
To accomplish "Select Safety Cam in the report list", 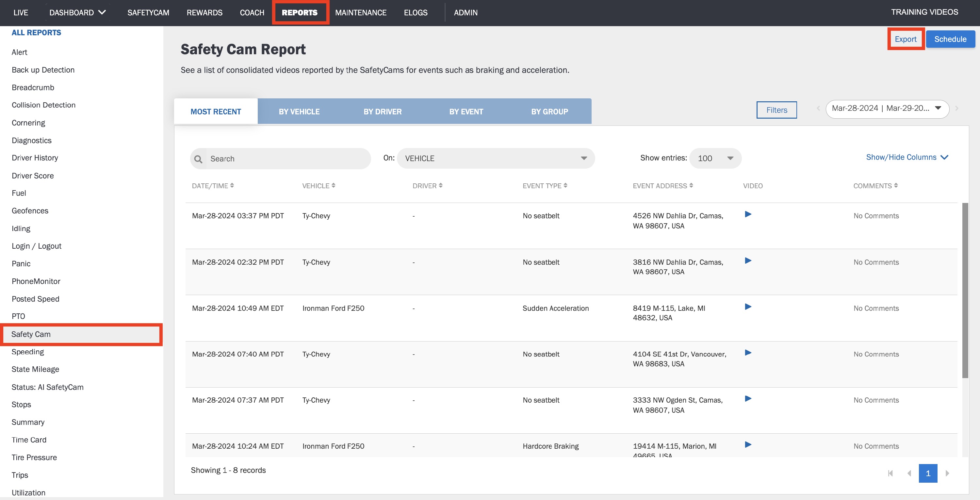I will (81, 334).
